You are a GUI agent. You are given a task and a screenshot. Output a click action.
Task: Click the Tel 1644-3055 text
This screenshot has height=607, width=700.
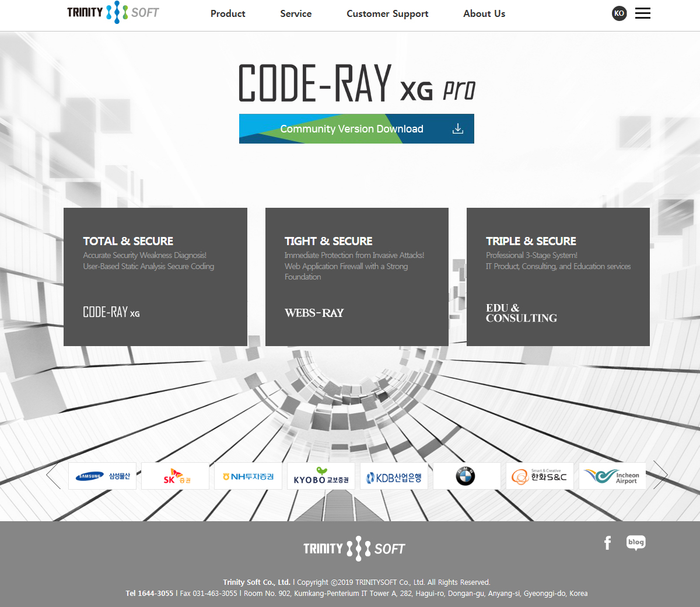149,593
